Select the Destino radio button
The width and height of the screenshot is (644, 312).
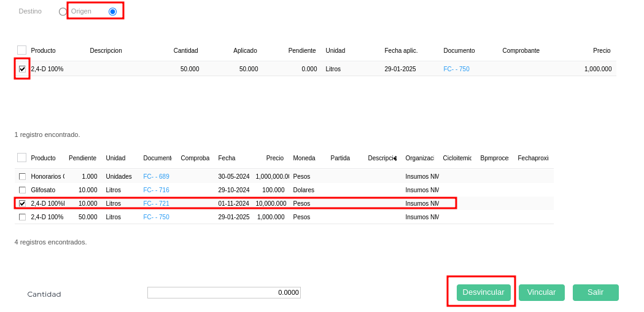click(63, 12)
